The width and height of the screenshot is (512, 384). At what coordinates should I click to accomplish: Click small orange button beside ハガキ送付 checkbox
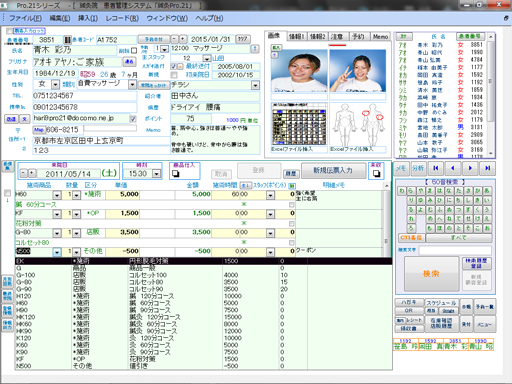click(180, 66)
